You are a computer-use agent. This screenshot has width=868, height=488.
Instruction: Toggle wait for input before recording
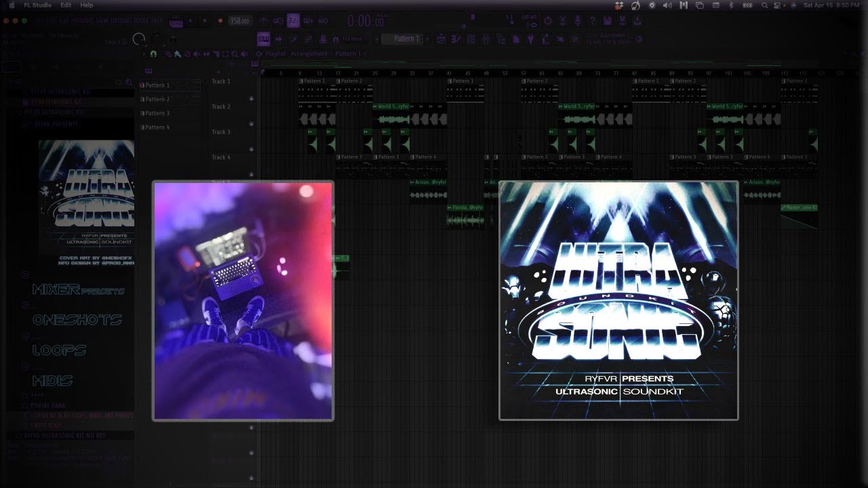click(278, 21)
